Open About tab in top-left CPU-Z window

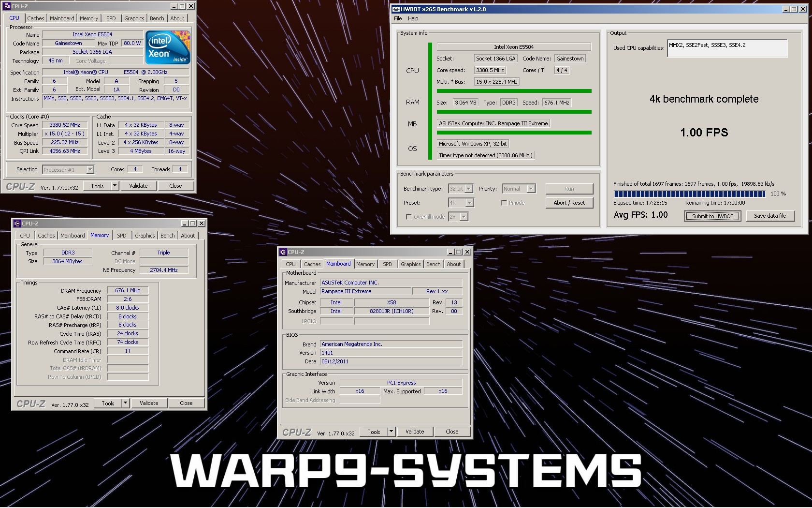[x=177, y=18]
